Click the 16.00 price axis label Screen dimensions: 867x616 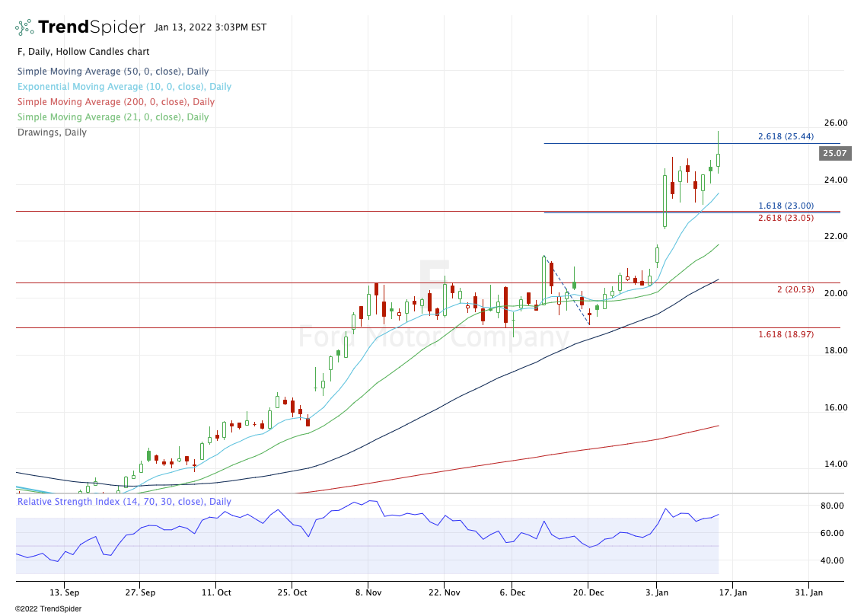tap(836, 407)
